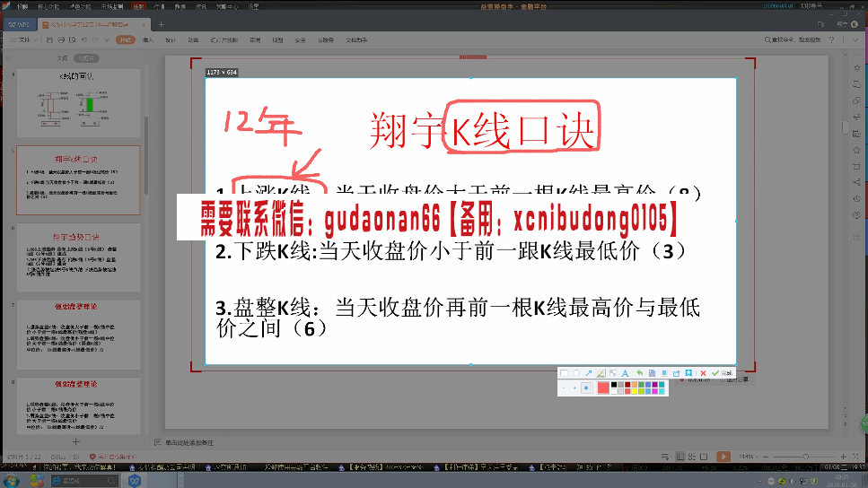Open the 文件 menu dropdown in WPS
Viewport: 868px width, 488px height.
coord(23,39)
